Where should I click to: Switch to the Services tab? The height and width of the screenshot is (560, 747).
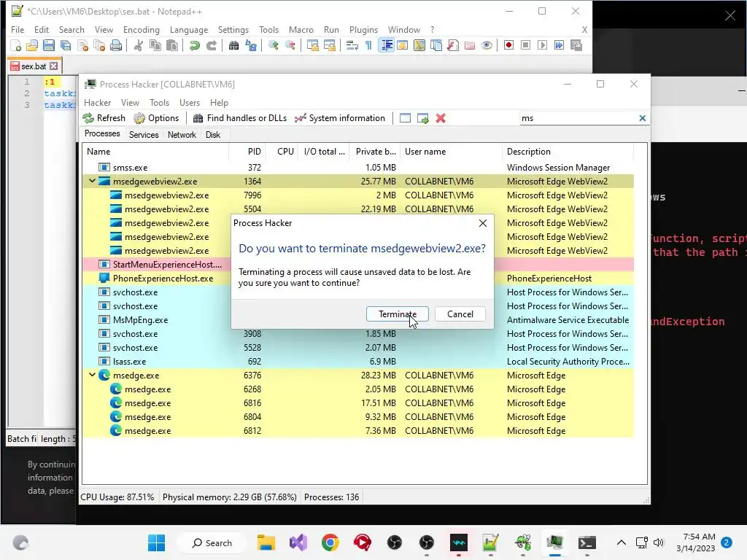[x=144, y=135]
